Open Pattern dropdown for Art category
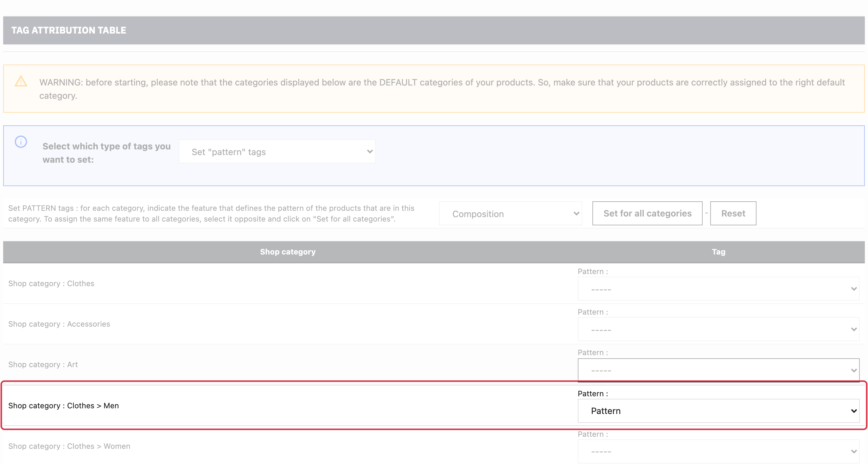This screenshot has height=464, width=868. tap(718, 370)
